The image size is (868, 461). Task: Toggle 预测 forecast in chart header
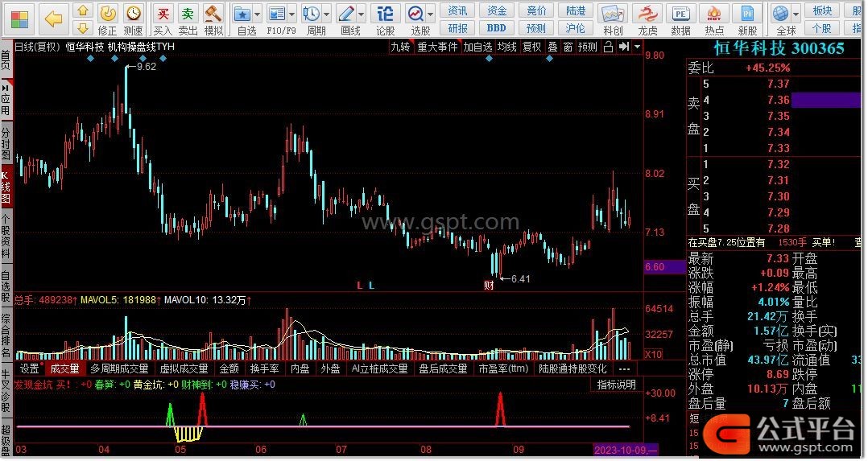[x=587, y=47]
